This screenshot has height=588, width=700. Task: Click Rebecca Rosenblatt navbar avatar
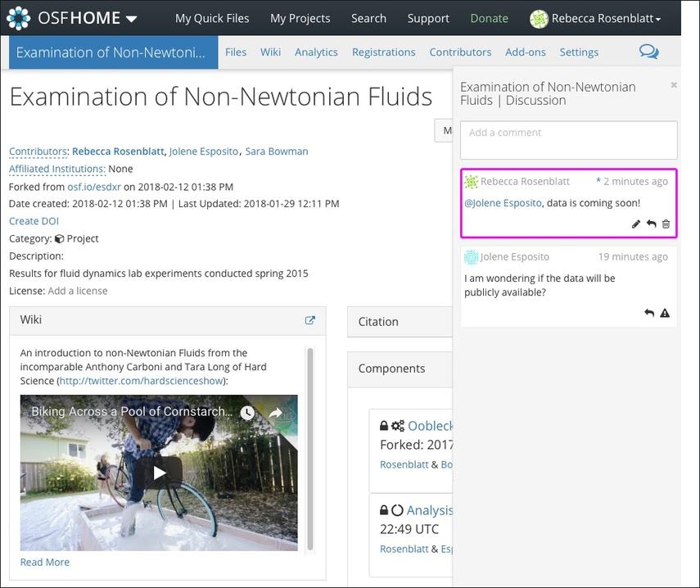tap(539, 19)
